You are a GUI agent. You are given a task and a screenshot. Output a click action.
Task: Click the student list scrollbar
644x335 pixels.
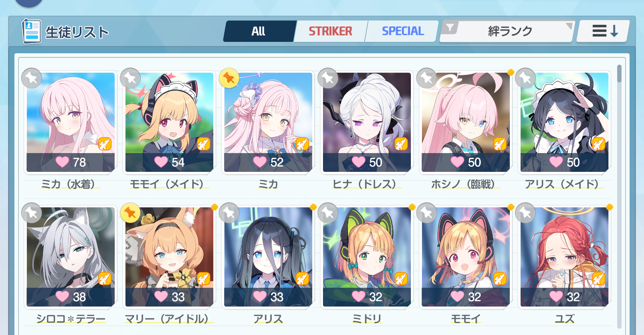point(619,196)
